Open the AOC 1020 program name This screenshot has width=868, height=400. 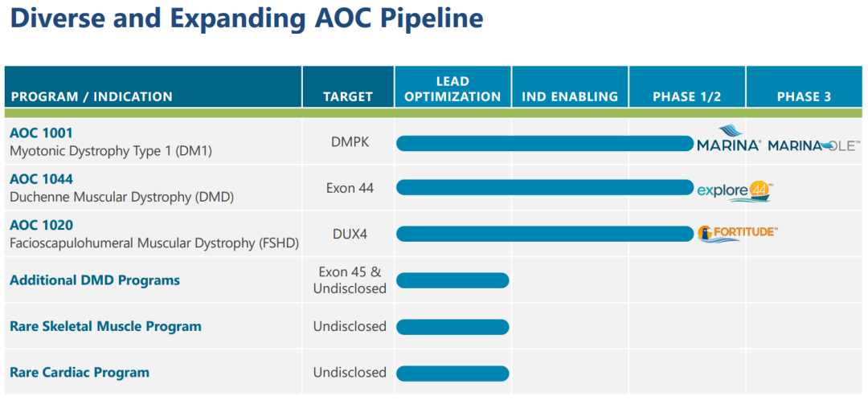[41, 226]
